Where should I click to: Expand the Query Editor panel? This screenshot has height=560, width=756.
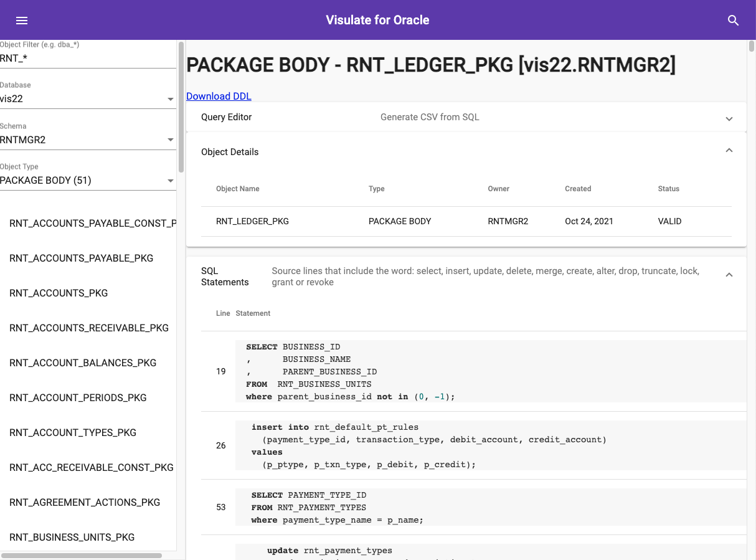[729, 118]
